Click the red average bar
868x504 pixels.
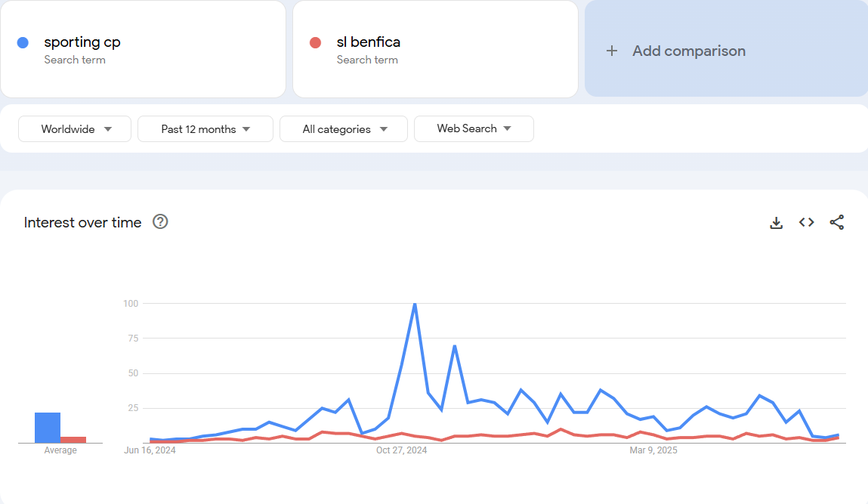[73, 439]
